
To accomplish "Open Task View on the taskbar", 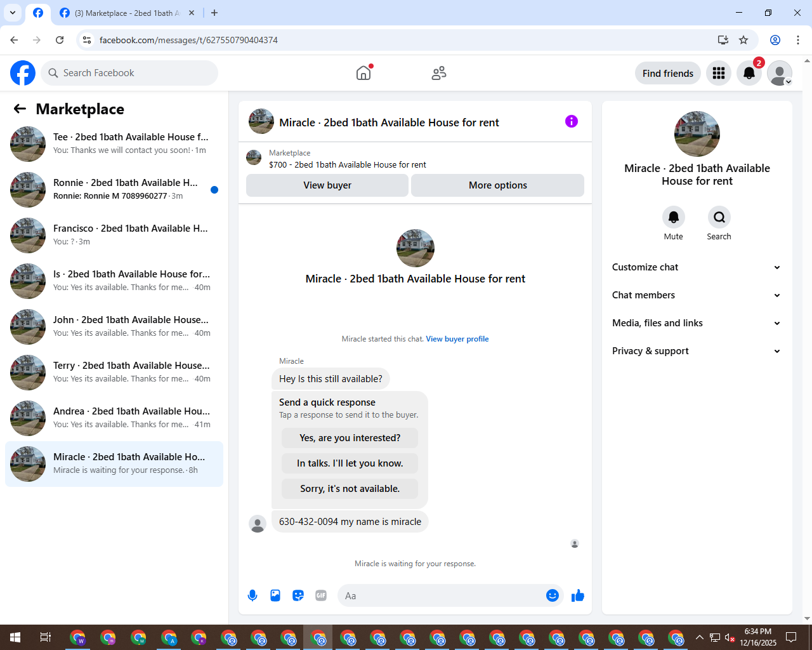I will (46, 637).
